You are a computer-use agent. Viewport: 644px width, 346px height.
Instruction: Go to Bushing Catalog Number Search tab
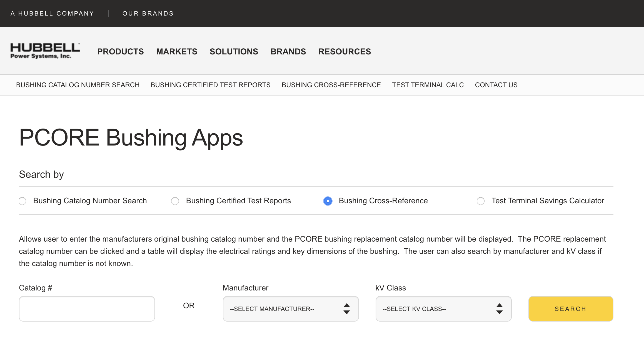click(78, 85)
